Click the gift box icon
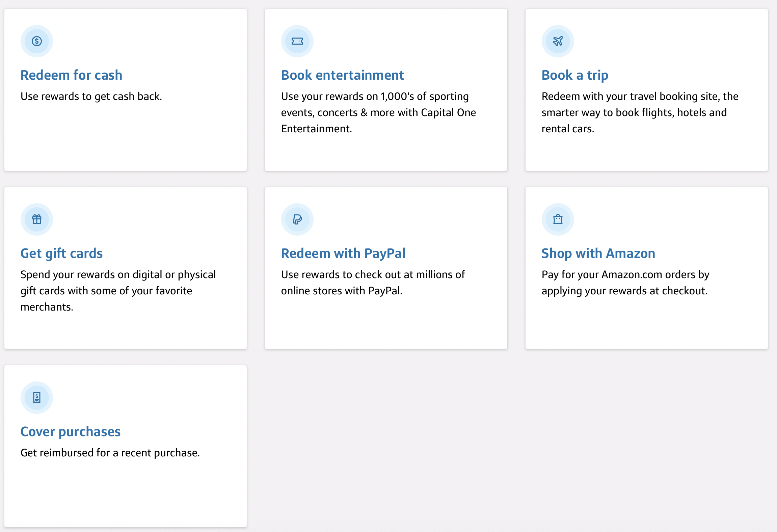The image size is (777, 532). click(x=37, y=219)
